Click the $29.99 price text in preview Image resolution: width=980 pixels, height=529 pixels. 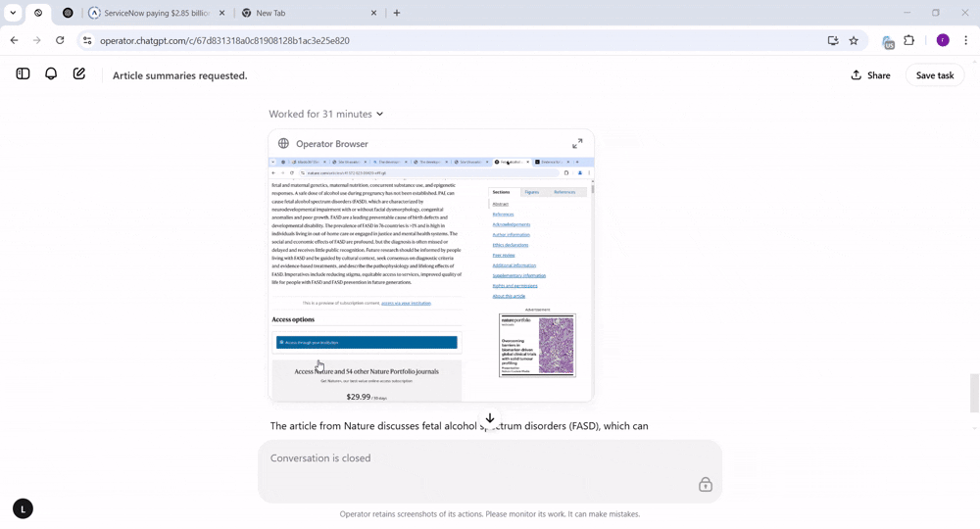(x=358, y=397)
